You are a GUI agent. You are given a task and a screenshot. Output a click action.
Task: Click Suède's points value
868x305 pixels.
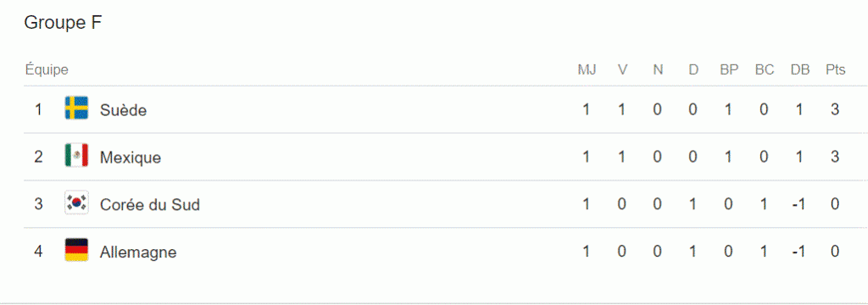tap(835, 110)
